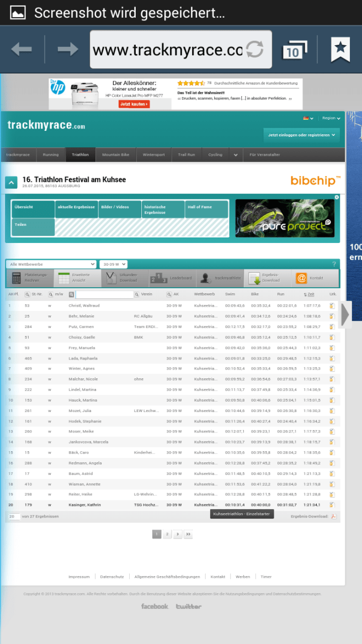Screen dimensions: 362x644
Task: Collapse the event header with chevron button
Action: [11, 182]
